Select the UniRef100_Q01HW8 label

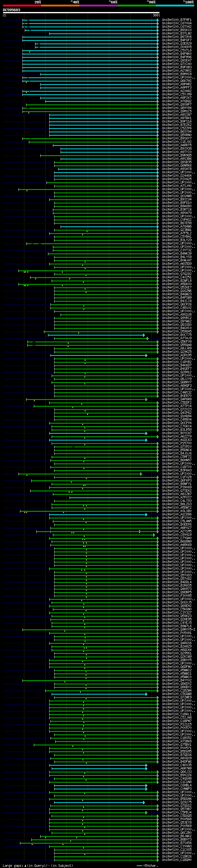177,196
